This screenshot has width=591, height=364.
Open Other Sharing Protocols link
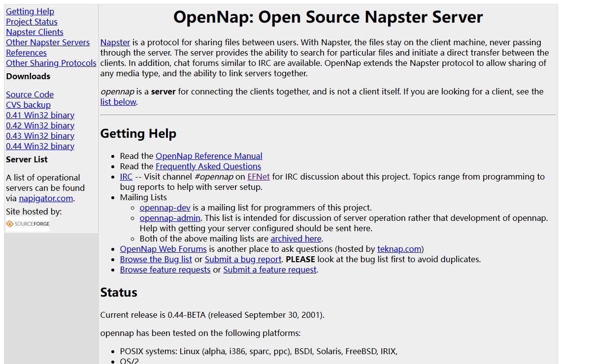tap(51, 63)
